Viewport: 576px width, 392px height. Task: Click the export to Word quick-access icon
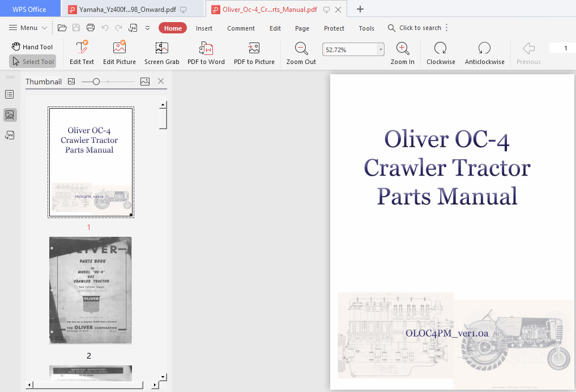[133, 28]
